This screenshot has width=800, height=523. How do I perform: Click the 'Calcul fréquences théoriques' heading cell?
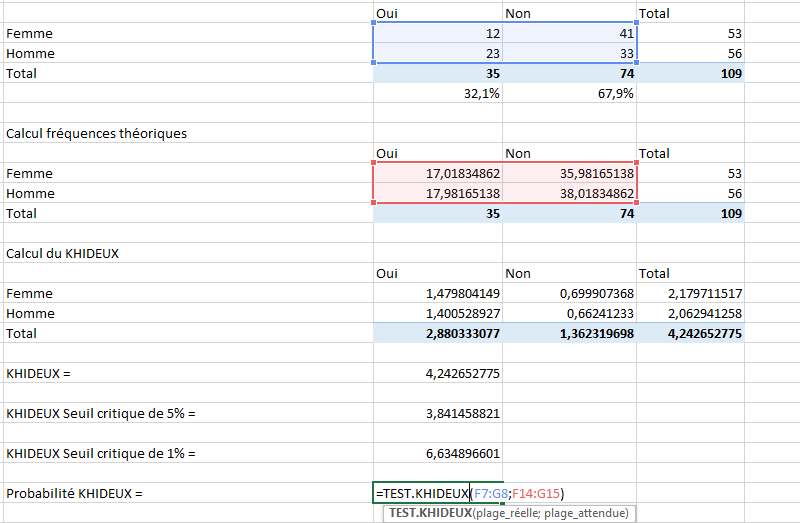pos(97,133)
